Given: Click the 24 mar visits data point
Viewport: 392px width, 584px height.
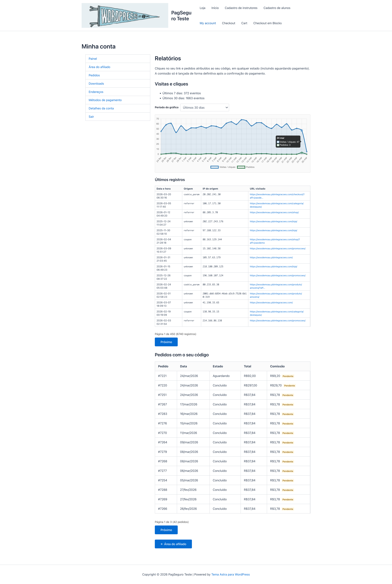Looking at the screenshot, I should pos(302,130).
